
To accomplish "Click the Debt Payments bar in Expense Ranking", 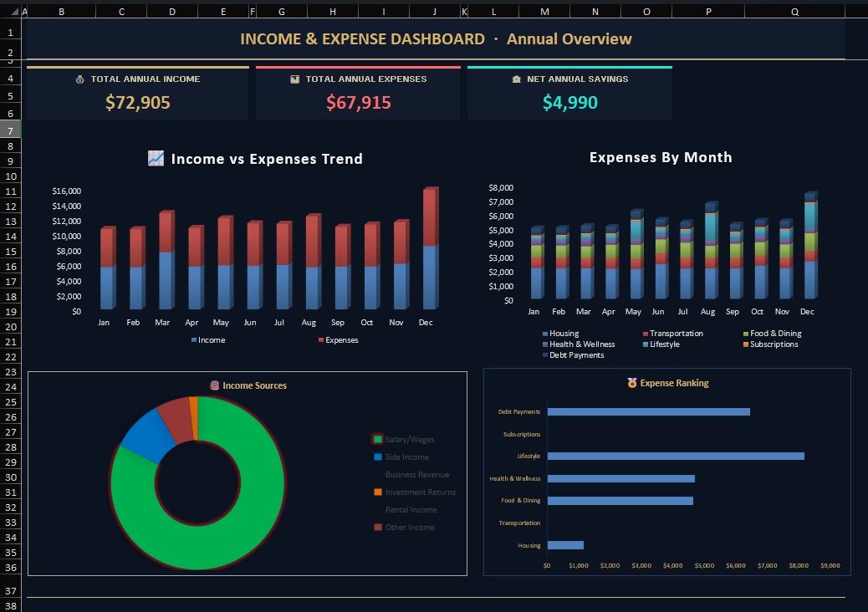I will click(648, 411).
